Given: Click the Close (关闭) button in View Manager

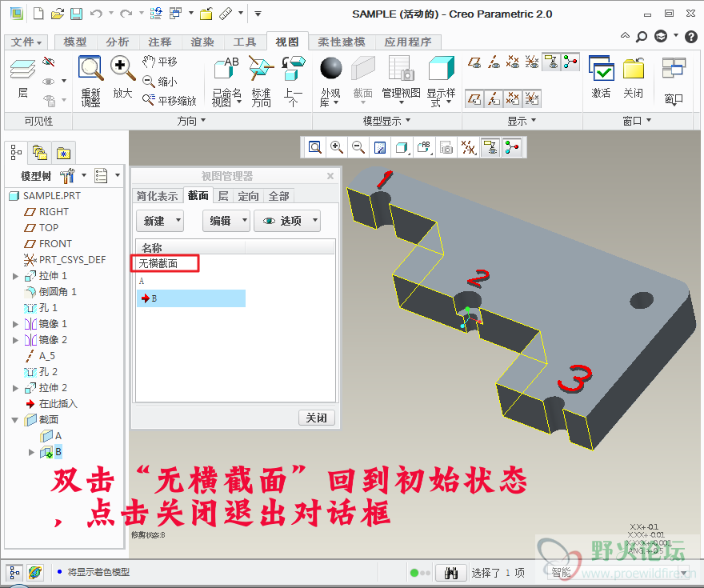Looking at the screenshot, I should pyautogui.click(x=317, y=418).
